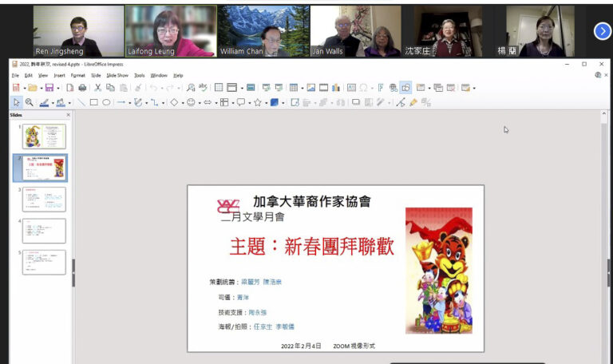Click the Zoom and Pan magnifier tool
Screen dimensions: 613x364
[x=30, y=102]
